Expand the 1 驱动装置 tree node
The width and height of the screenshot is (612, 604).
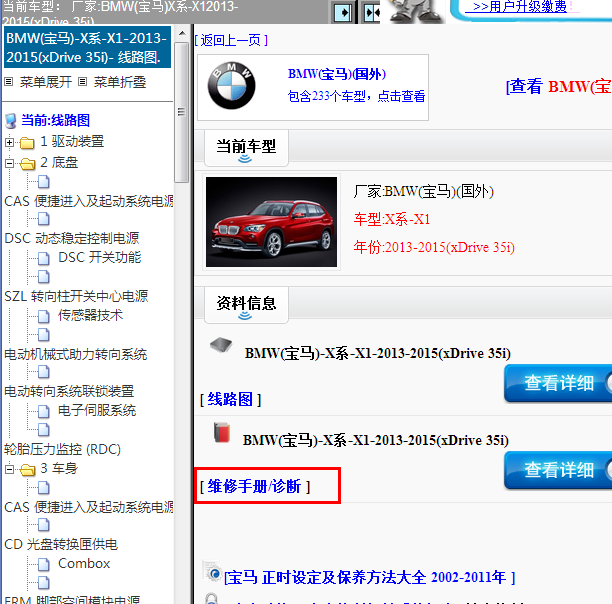[9, 142]
